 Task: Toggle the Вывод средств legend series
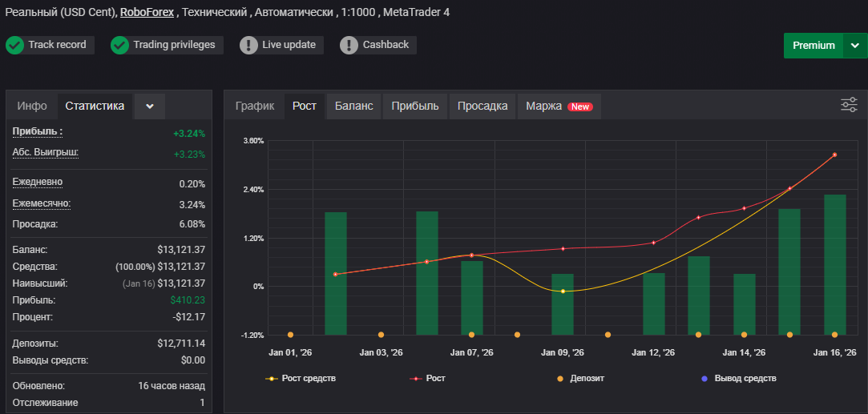(738, 379)
